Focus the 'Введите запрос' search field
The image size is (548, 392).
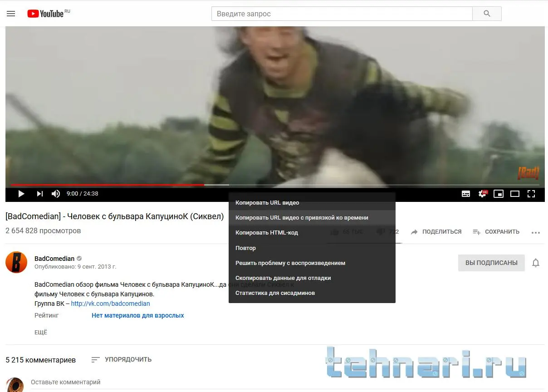[x=342, y=14]
